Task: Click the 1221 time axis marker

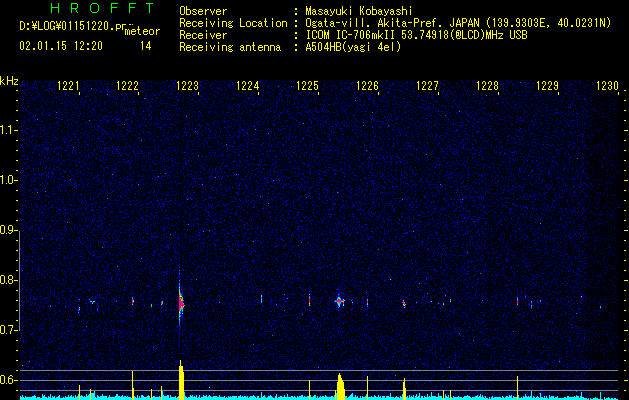Action: point(68,85)
